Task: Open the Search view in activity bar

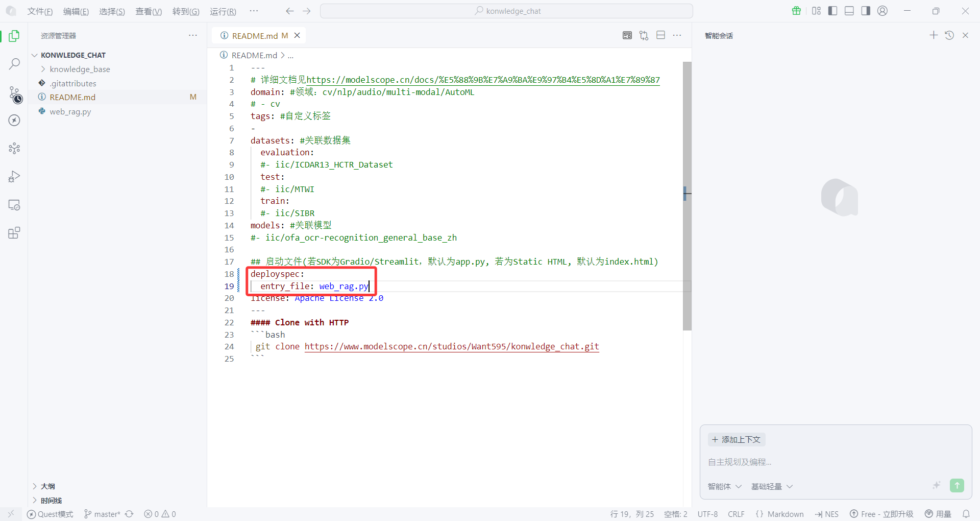Action: point(14,64)
